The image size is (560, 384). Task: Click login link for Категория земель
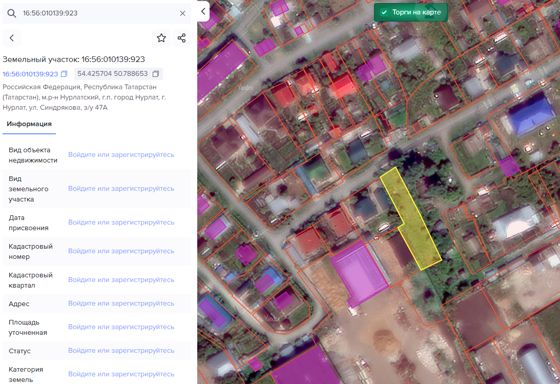coord(121,374)
